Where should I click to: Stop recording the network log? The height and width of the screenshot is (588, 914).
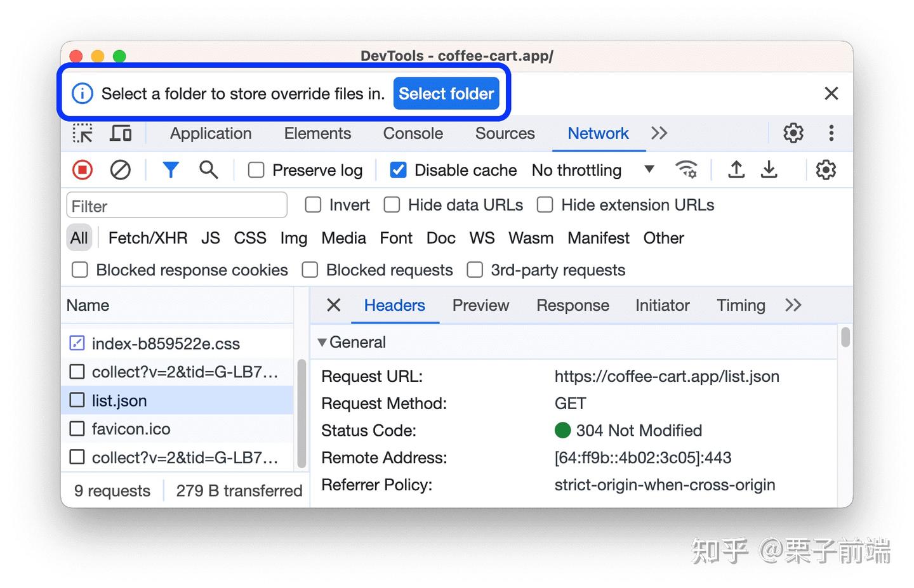click(x=83, y=170)
